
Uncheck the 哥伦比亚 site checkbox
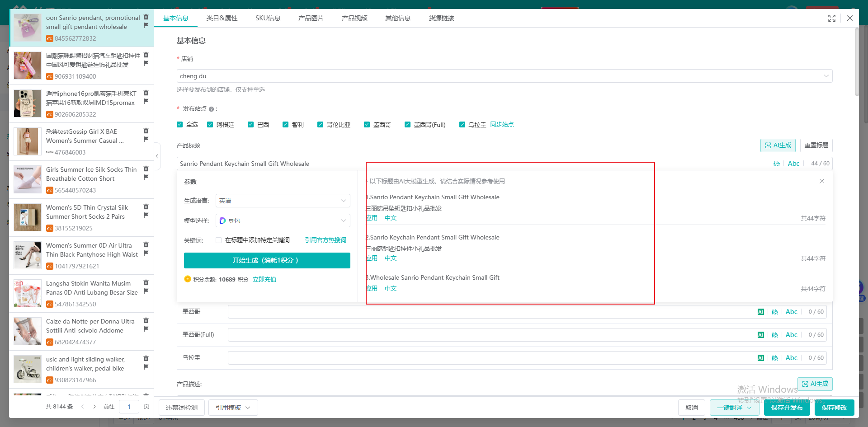(x=321, y=125)
